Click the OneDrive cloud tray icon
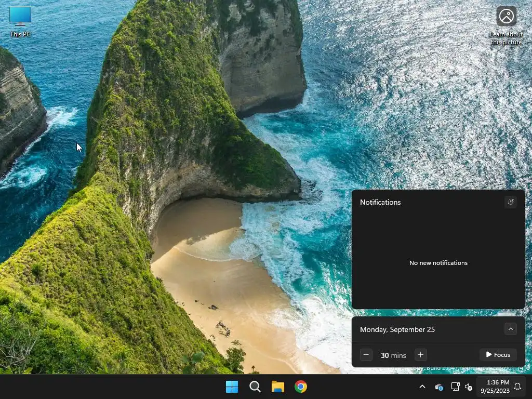This screenshot has width=532, height=399. 439,387
